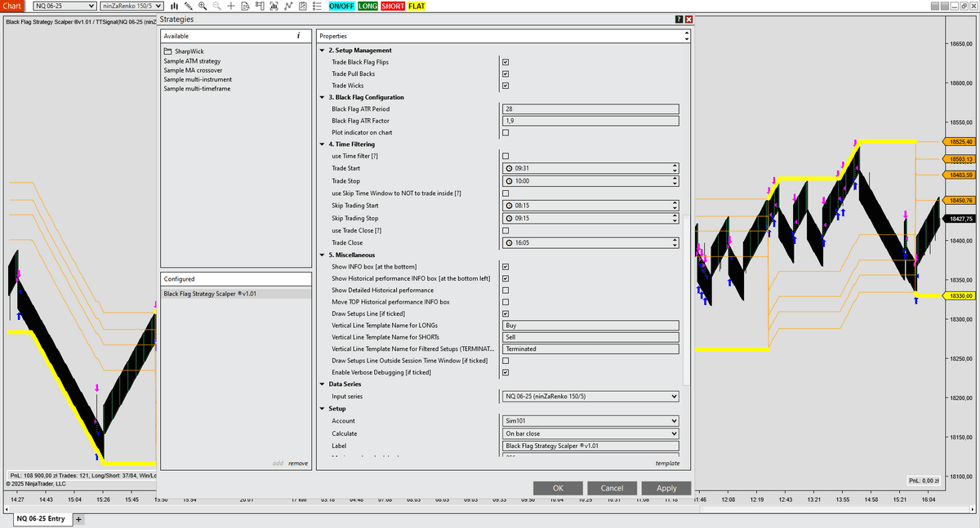The height and width of the screenshot is (528, 980).
Task: Click the green LONG button
Action: (367, 7)
